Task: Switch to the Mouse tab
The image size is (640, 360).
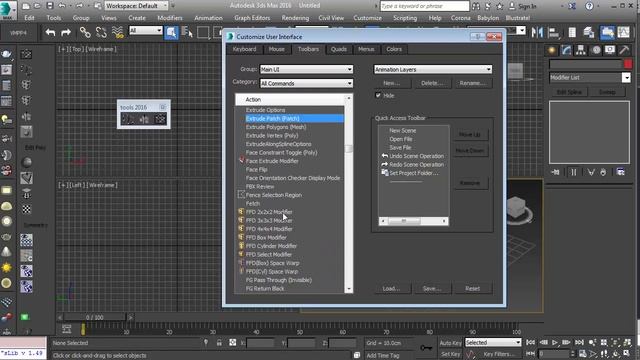Action: (276, 49)
